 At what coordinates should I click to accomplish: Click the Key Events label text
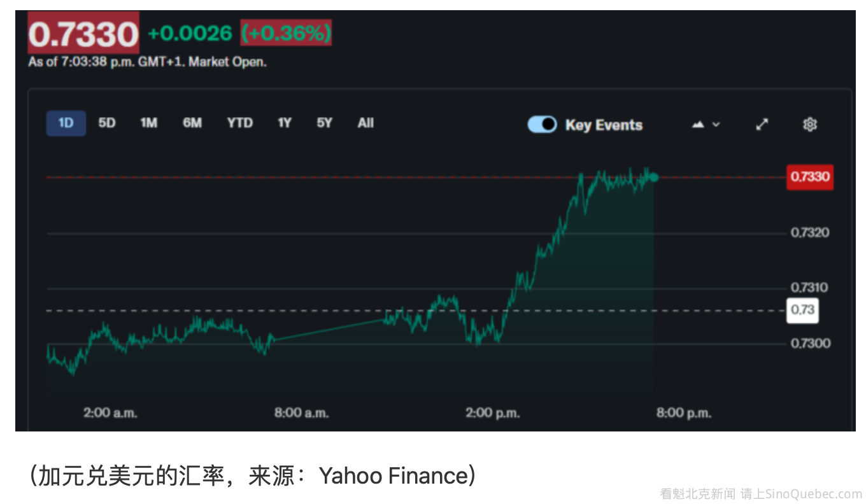click(x=604, y=125)
